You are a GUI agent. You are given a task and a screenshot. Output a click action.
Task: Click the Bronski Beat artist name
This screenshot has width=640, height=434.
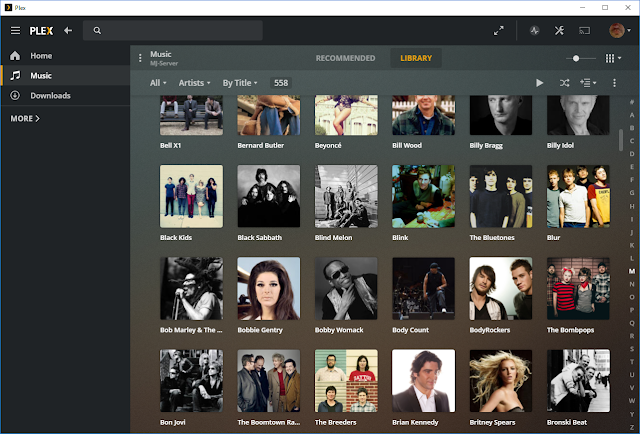(x=567, y=422)
